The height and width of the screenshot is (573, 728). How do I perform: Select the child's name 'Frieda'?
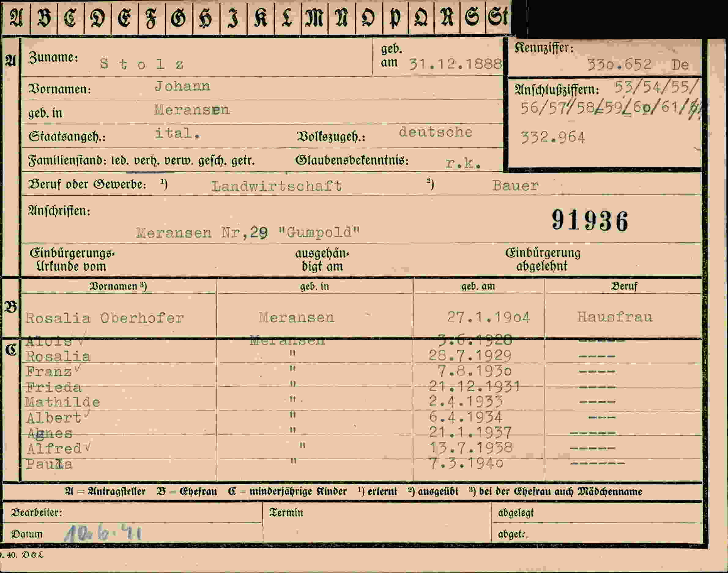tap(54, 387)
